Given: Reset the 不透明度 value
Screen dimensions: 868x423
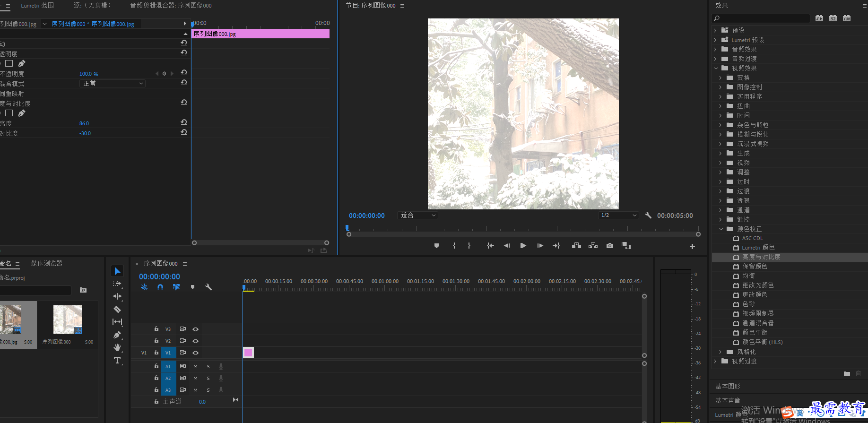Looking at the screenshot, I should coord(184,73).
